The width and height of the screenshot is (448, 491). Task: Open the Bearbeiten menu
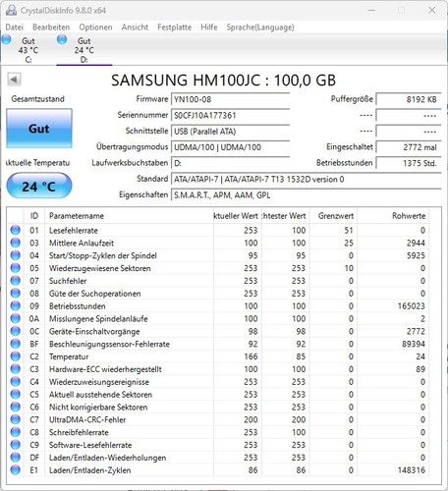click(51, 27)
